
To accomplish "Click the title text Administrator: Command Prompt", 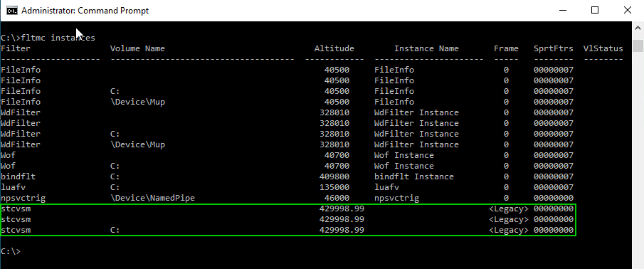I will 85,10.
